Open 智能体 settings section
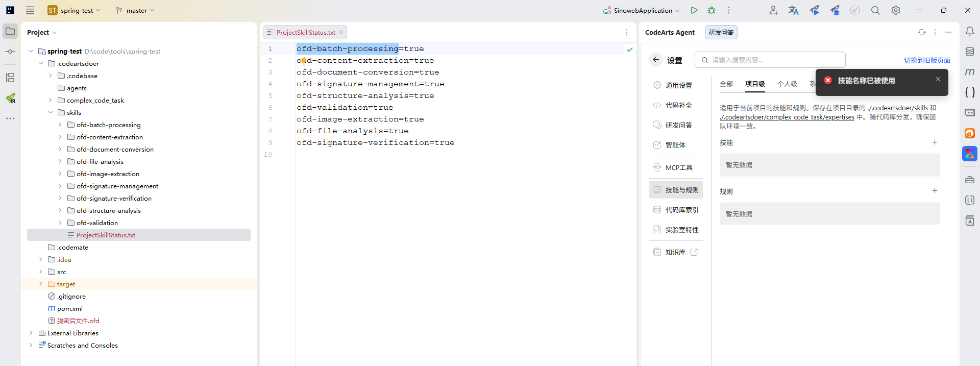 676,145
